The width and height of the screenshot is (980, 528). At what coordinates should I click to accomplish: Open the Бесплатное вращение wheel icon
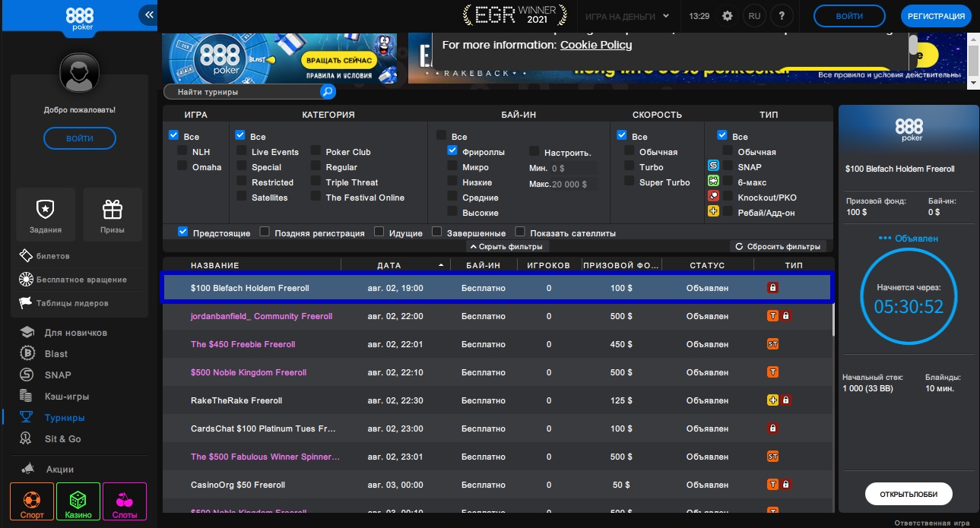(25, 280)
